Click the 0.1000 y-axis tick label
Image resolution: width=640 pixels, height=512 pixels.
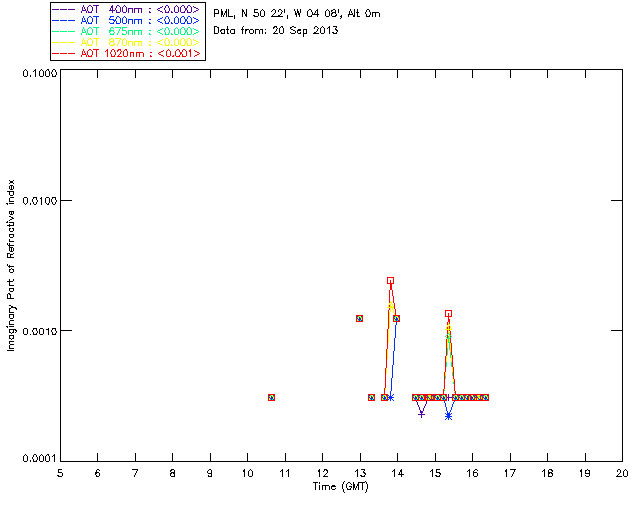(x=40, y=73)
